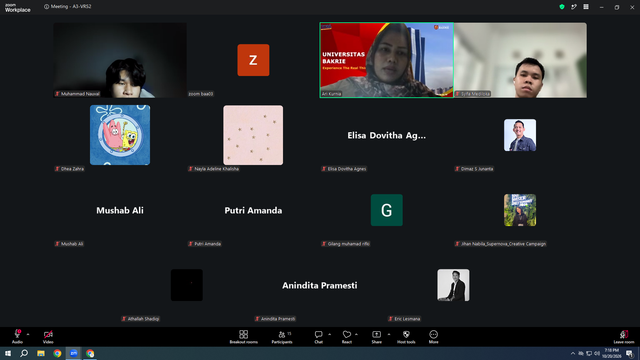Image resolution: width=640 pixels, height=360 pixels.
Task: Open File Explorer from the taskbar
Action: pyautogui.click(x=41, y=353)
